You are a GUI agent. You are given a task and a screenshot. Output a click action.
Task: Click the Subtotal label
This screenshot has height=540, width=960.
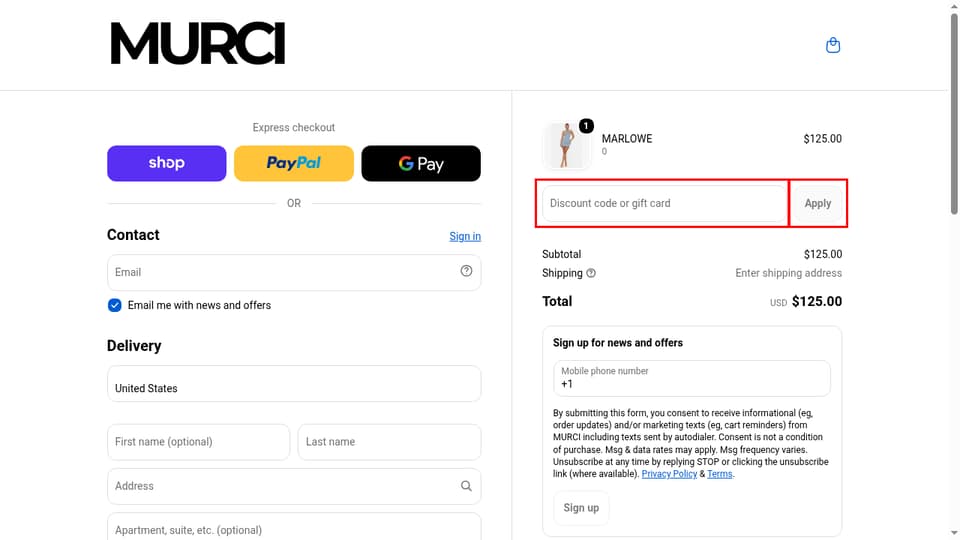point(561,254)
